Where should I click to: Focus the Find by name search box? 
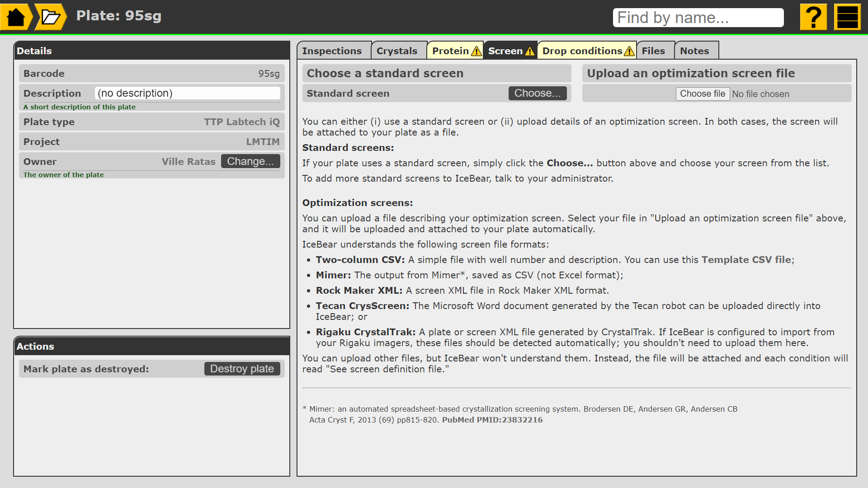(698, 18)
